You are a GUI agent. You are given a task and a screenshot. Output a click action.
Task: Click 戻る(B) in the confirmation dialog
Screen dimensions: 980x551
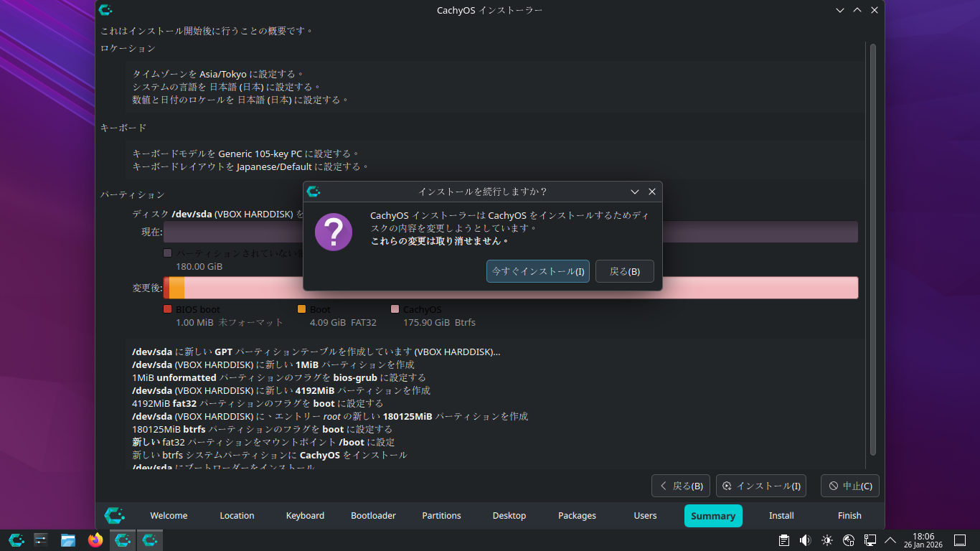(x=625, y=271)
